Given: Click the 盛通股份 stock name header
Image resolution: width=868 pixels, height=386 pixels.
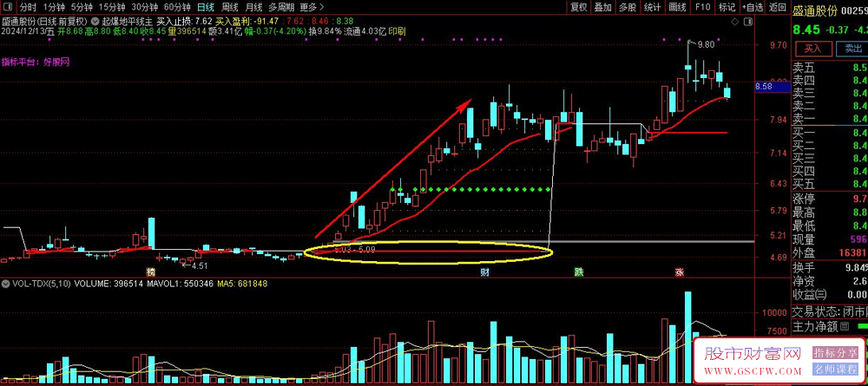Looking at the screenshot, I should pyautogui.click(x=815, y=10).
